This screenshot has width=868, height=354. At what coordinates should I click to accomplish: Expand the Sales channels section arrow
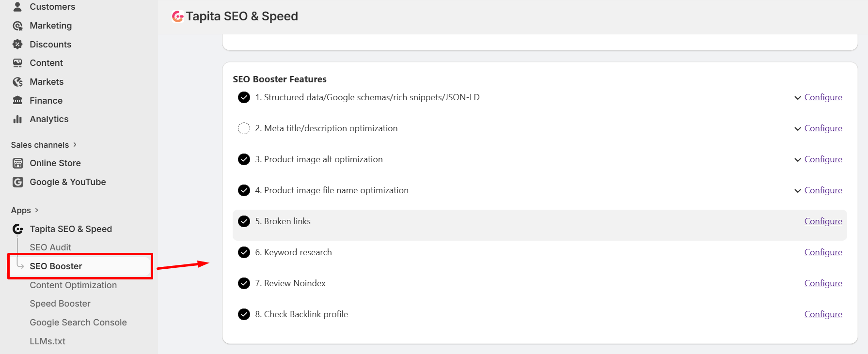tap(75, 145)
